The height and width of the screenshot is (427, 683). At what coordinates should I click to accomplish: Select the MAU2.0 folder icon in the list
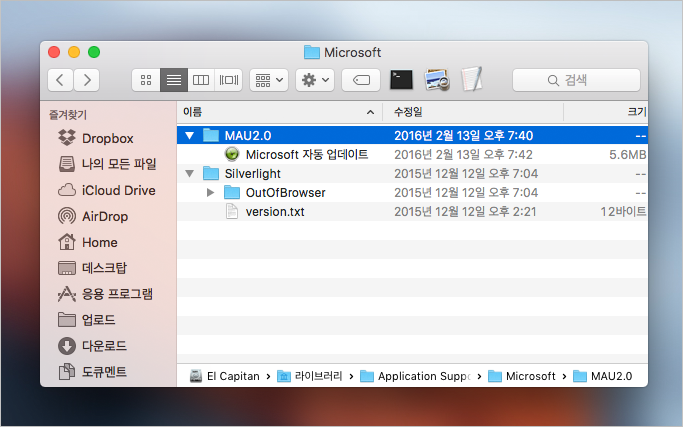tap(211, 135)
